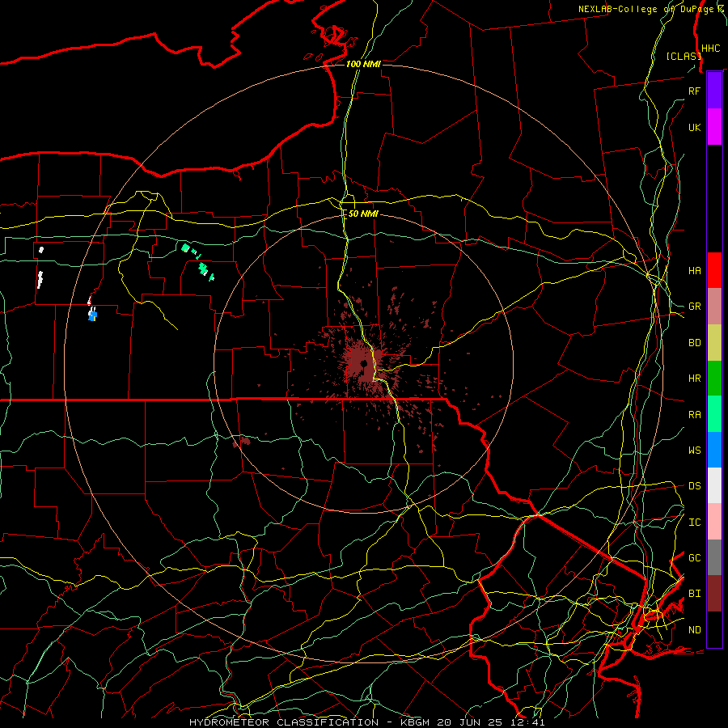Click the HR green legend swatch
The width and height of the screenshot is (728, 728).
pos(714,379)
